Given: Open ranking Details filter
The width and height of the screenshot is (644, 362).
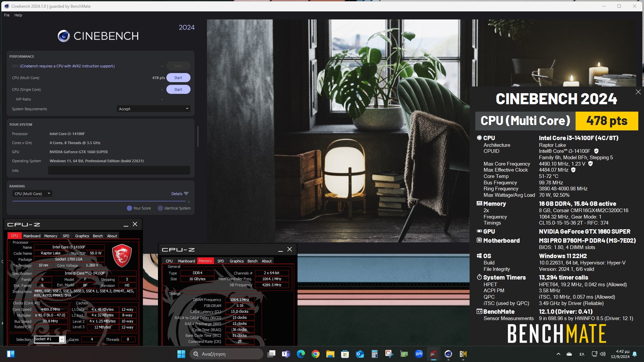Looking at the screenshot, I should (180, 194).
